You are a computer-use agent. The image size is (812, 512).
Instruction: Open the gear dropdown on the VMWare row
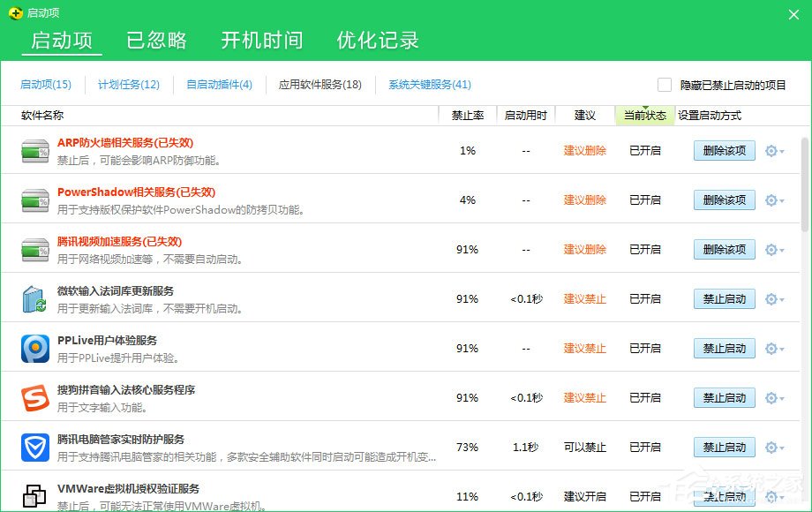(x=772, y=495)
